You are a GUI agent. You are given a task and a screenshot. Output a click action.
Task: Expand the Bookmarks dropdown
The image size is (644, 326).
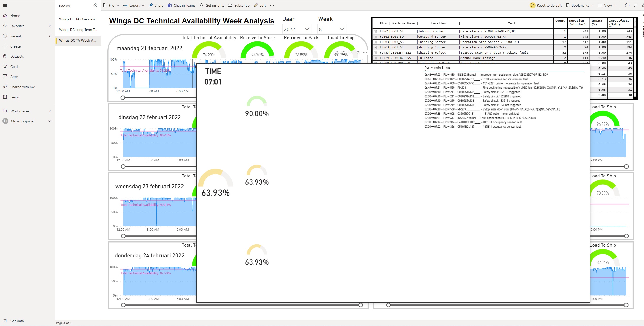[592, 5]
